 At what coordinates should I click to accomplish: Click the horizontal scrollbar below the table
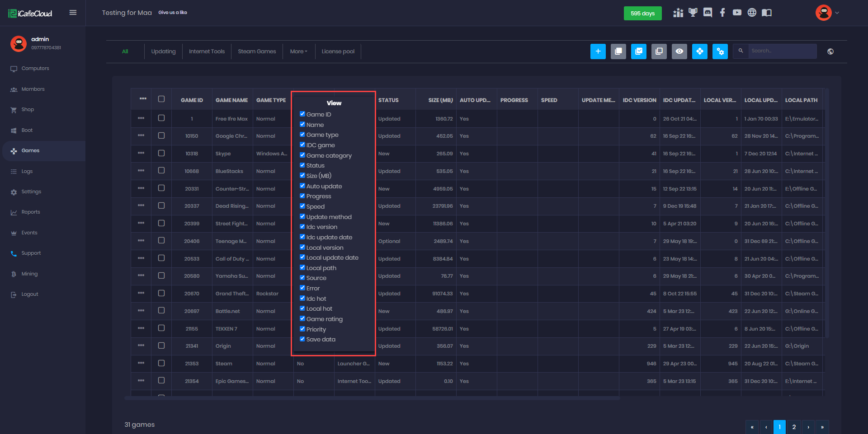pos(372,398)
